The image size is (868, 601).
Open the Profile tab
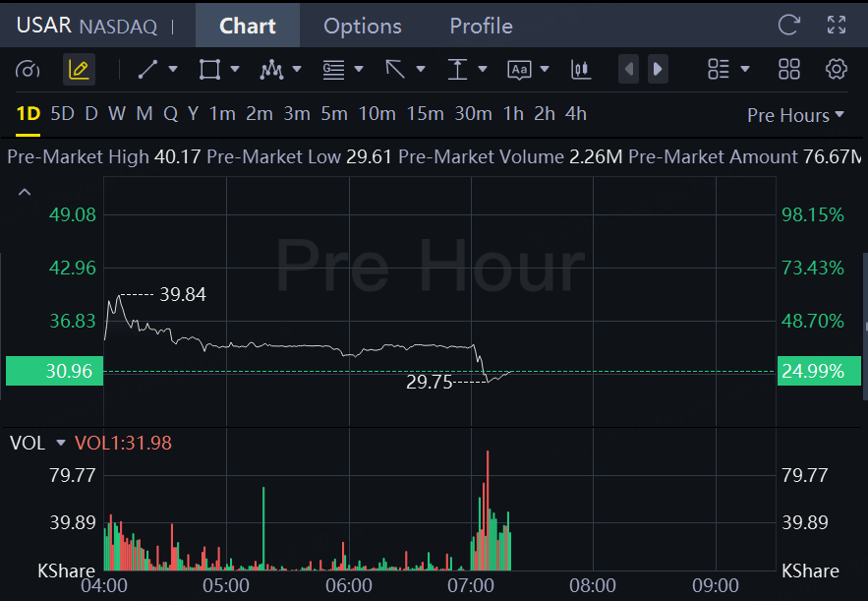(x=481, y=26)
